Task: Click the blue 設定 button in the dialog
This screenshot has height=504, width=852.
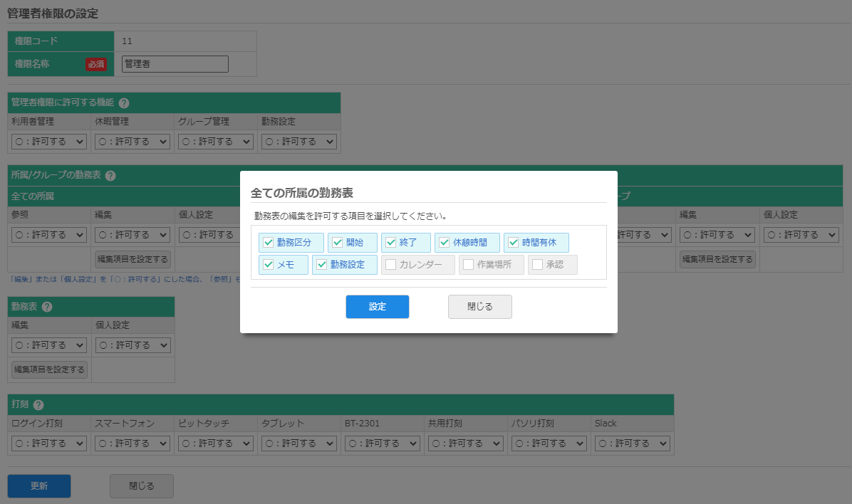Action: 377,306
